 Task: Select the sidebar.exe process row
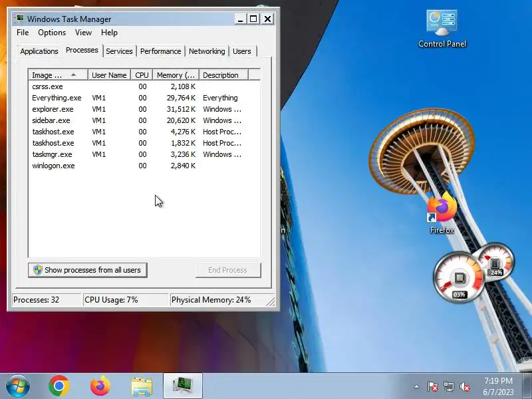[x=144, y=120]
